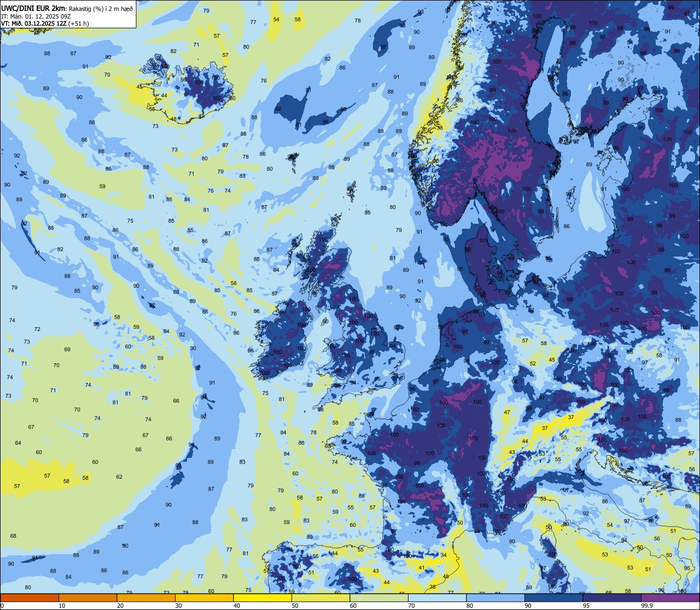Click the 20–30 orange legend swatch

point(146,598)
